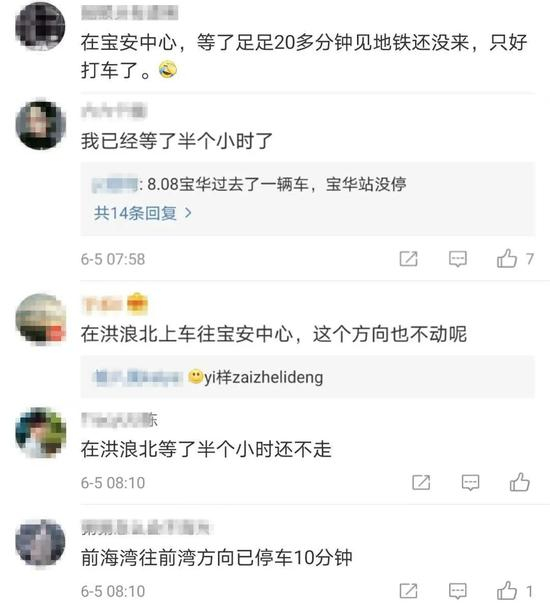
Task: Open avatar of the 宝安中心 commenter
Action: [40, 26]
